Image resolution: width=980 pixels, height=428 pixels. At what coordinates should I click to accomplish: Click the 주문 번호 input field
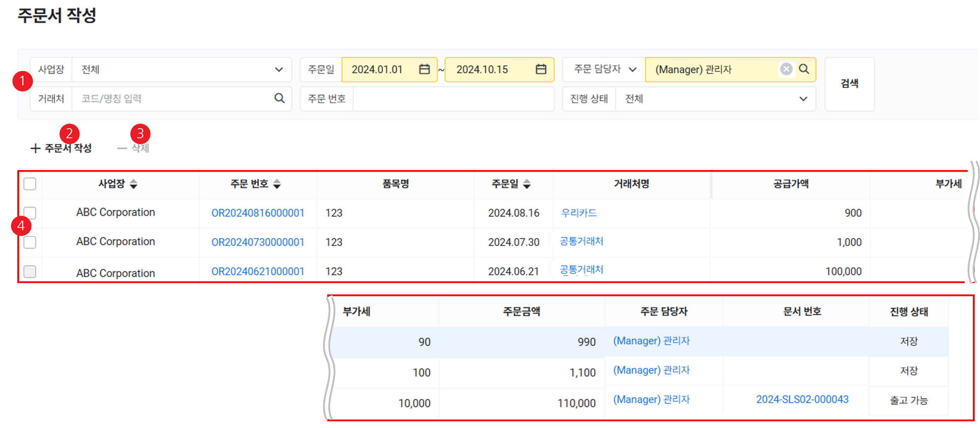tap(453, 99)
